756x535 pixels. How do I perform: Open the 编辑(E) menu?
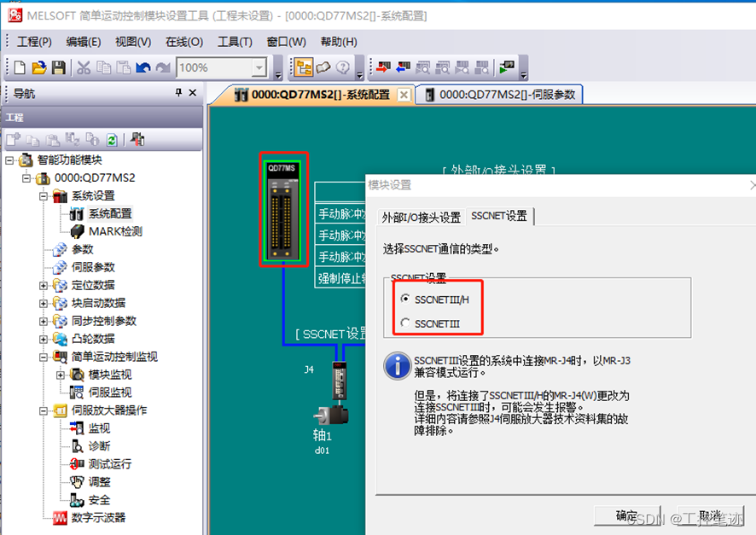click(x=84, y=42)
